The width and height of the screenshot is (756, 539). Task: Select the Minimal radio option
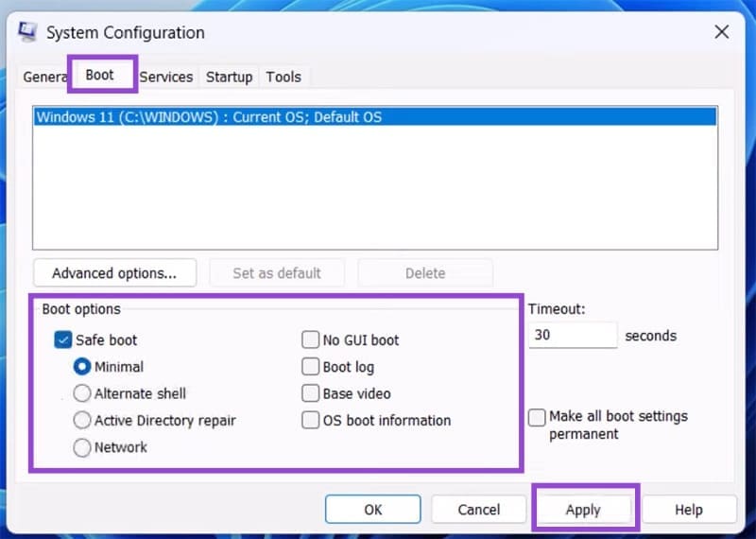click(82, 367)
